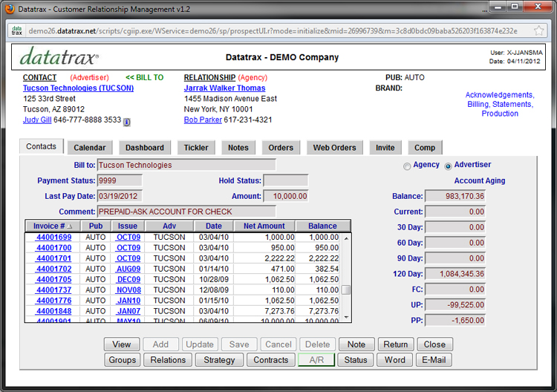Open the Judy Gill contact link
Viewport: 557px width, 392px height.
pos(37,120)
